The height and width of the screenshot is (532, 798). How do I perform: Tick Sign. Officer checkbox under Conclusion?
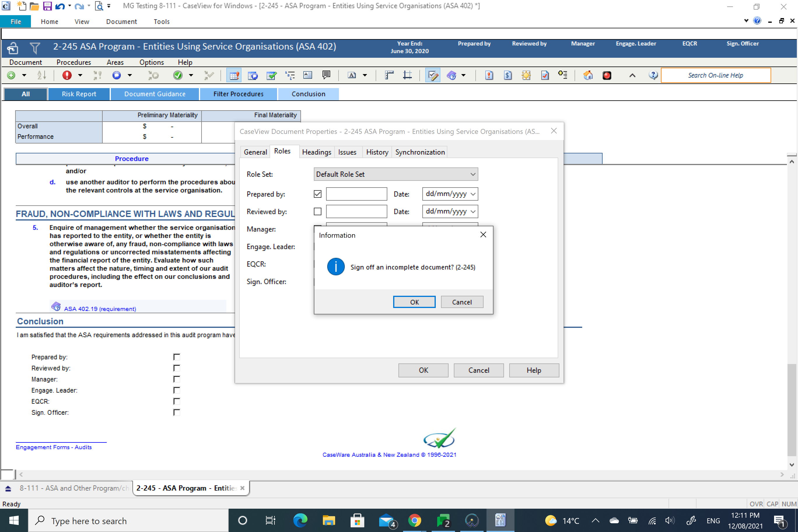pos(176,412)
